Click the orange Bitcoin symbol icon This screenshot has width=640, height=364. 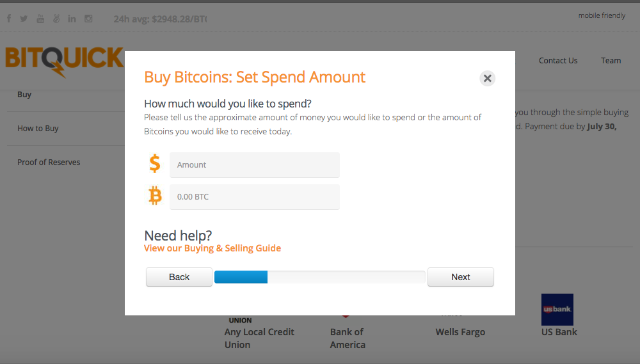point(155,196)
